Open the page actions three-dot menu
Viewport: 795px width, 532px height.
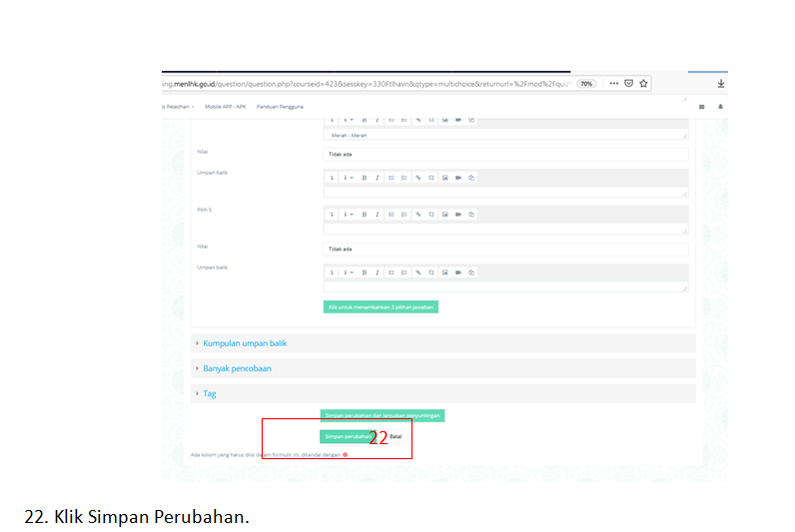coord(613,84)
